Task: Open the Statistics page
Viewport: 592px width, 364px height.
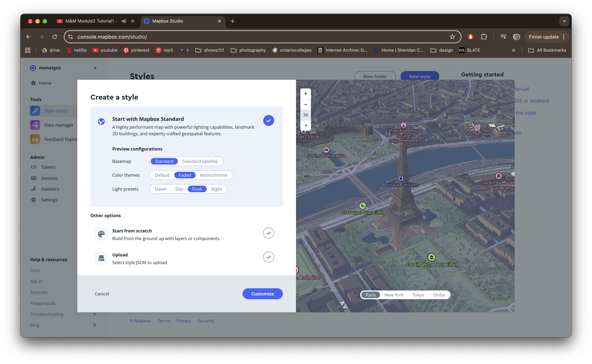Action: coord(50,189)
